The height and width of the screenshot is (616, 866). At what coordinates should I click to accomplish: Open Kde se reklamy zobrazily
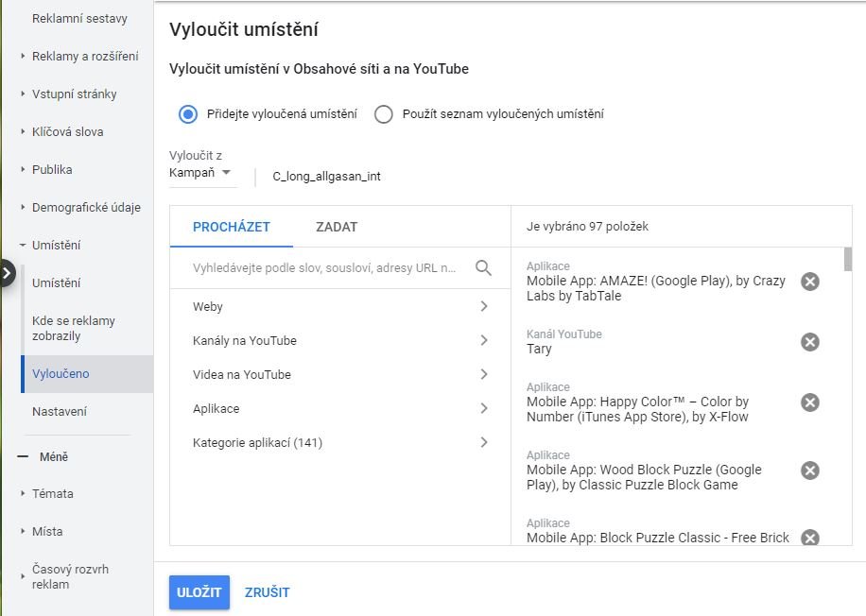[74, 329]
